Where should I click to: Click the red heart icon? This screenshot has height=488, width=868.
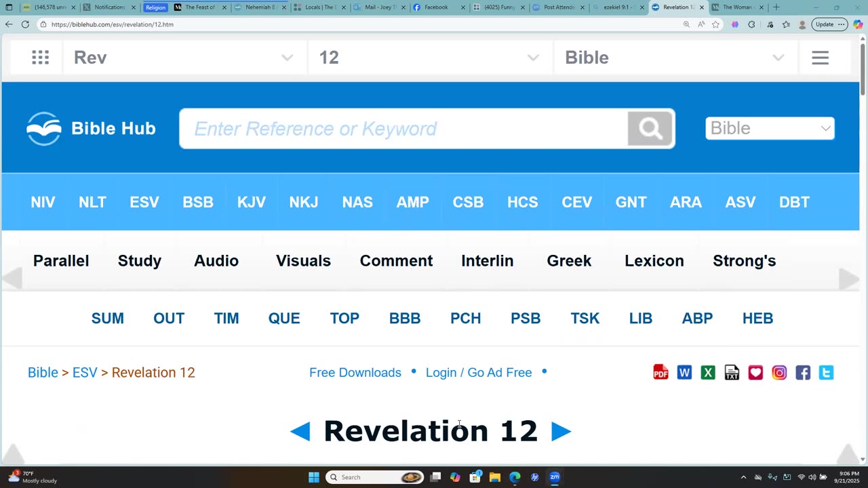point(755,372)
